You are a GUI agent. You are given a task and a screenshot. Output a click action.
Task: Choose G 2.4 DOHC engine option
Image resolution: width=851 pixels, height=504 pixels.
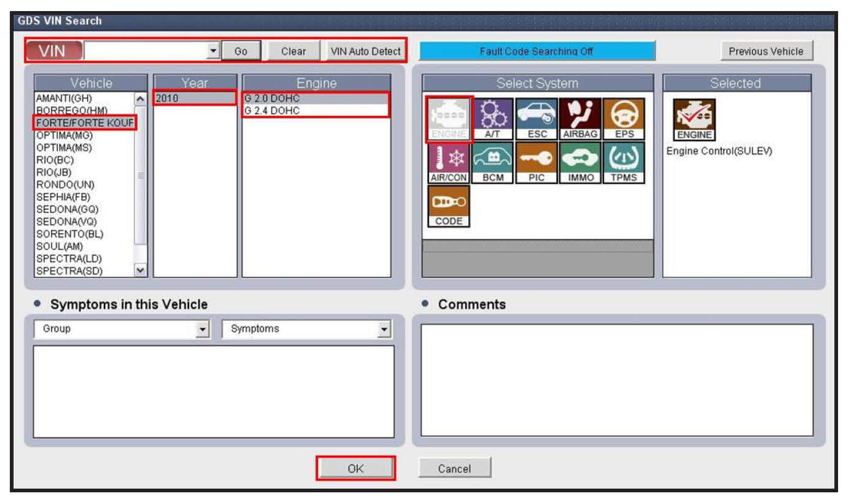[x=316, y=111]
